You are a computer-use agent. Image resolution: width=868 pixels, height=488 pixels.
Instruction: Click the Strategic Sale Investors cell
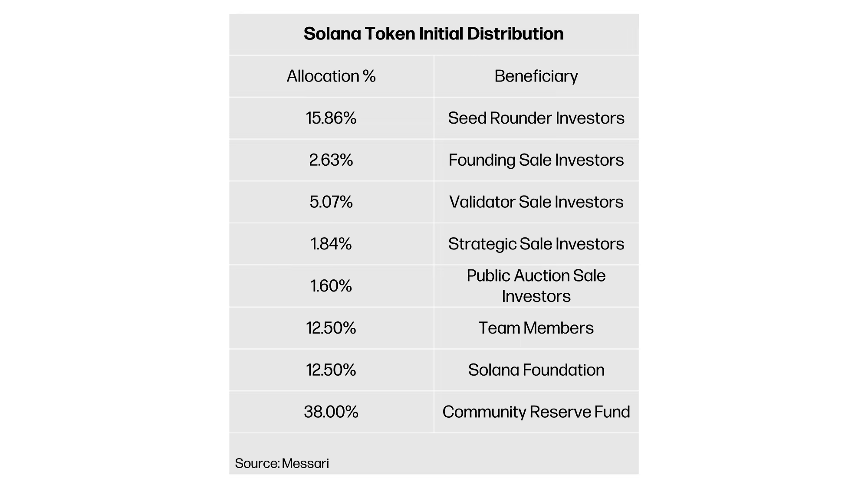(536, 244)
